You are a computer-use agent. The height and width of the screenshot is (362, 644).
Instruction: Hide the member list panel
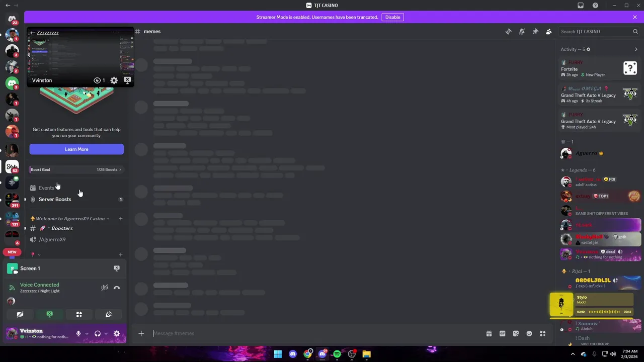point(549,32)
